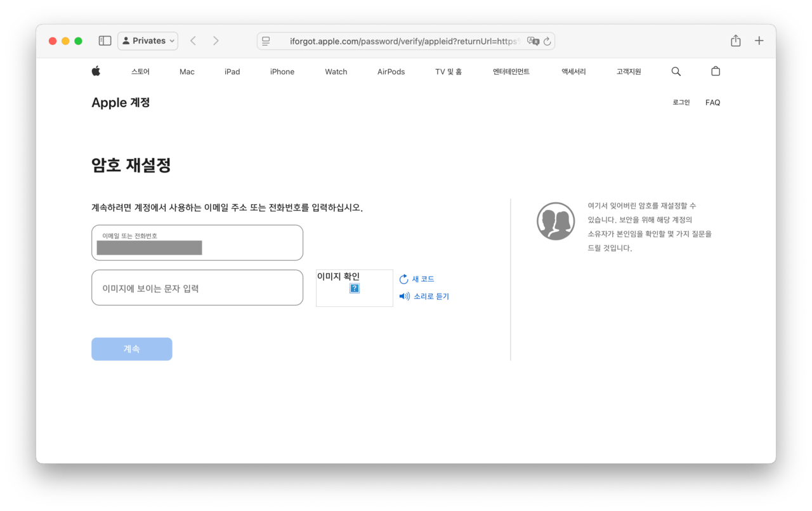Open the 스토어 menu
Image resolution: width=812 pixels, height=511 pixels.
(140, 72)
